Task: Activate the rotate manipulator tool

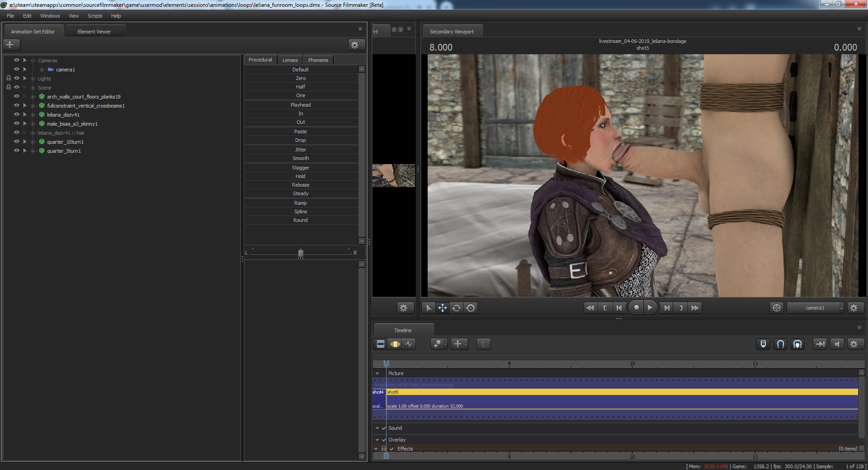Action: 457,308
